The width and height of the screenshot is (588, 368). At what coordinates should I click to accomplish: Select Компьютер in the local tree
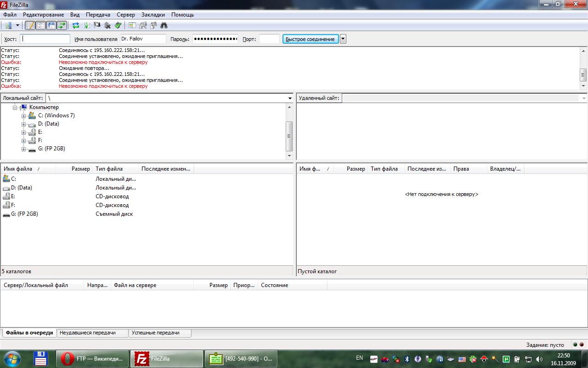pyautogui.click(x=44, y=107)
